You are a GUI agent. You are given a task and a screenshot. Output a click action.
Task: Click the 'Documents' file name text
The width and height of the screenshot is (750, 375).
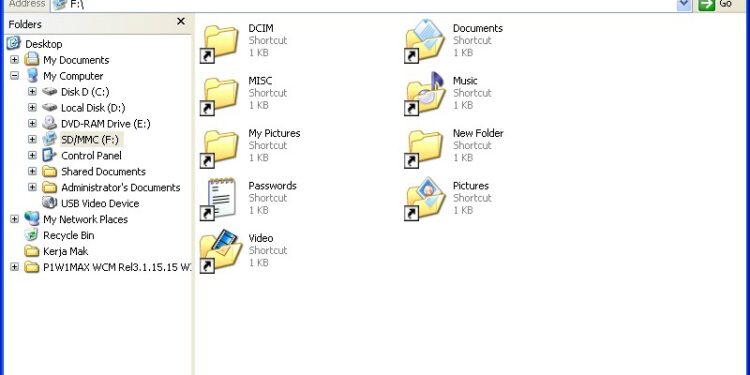(x=478, y=28)
